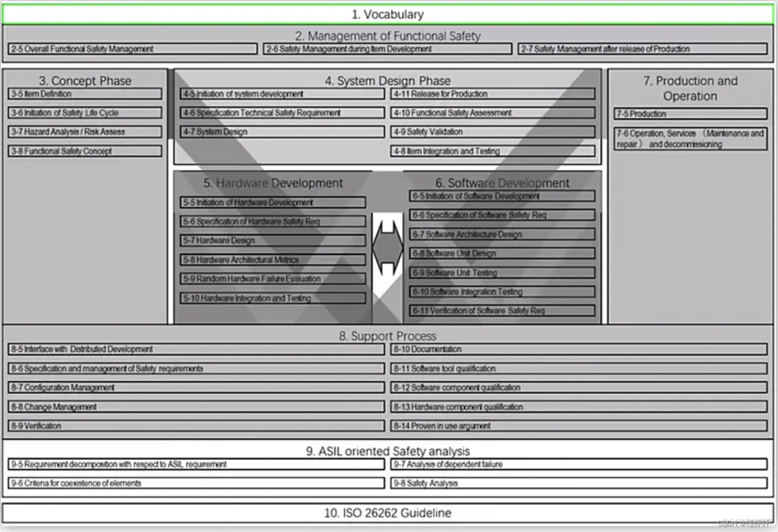Click the 4. System Design Phase heading

(x=388, y=80)
